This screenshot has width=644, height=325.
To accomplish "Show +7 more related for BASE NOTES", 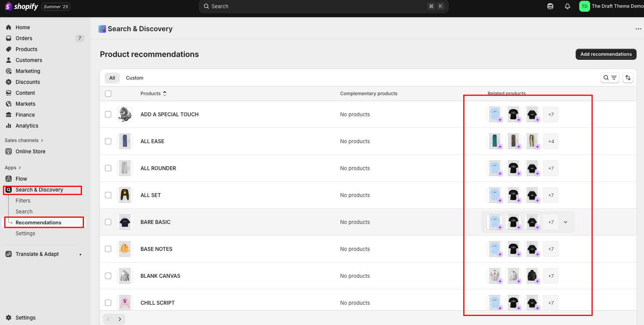I will pos(551,249).
